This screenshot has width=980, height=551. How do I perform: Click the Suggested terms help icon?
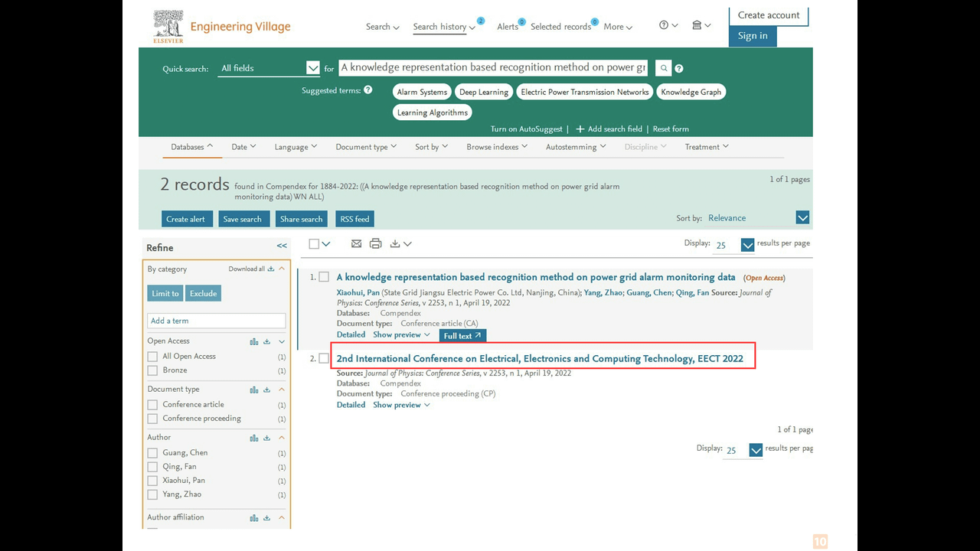pos(367,90)
